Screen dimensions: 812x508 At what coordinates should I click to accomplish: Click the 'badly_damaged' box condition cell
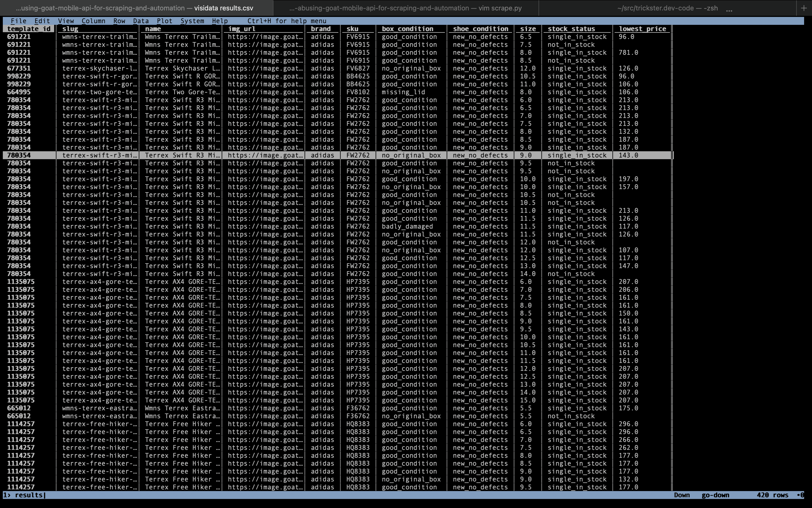(x=407, y=226)
